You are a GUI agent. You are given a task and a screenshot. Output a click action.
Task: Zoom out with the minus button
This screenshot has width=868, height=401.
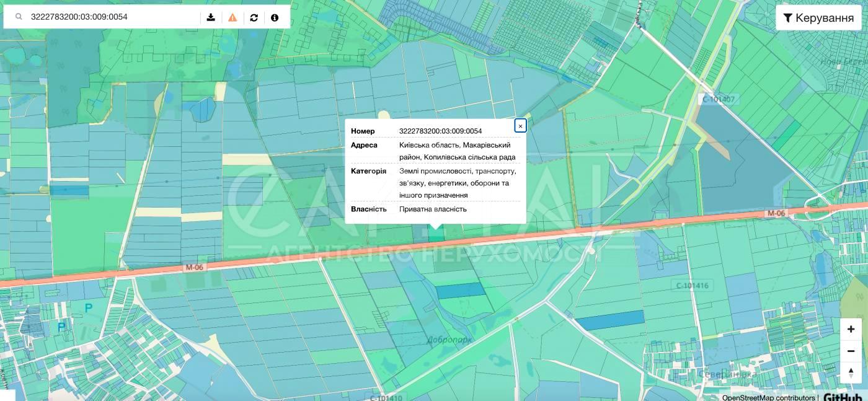pos(851,351)
